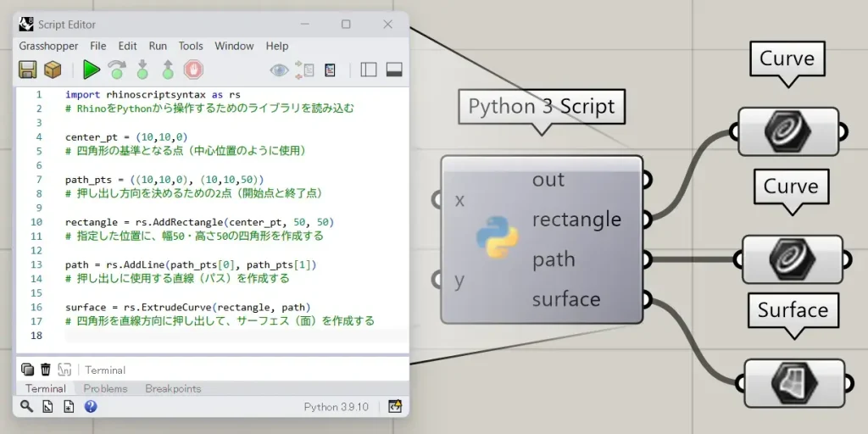Open the Tools menu
This screenshot has height=434, width=868.
point(191,46)
